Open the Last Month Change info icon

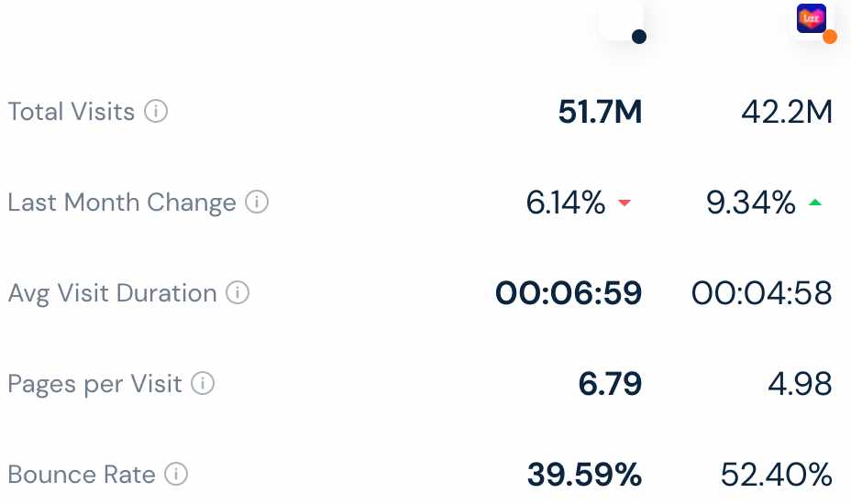[257, 202]
